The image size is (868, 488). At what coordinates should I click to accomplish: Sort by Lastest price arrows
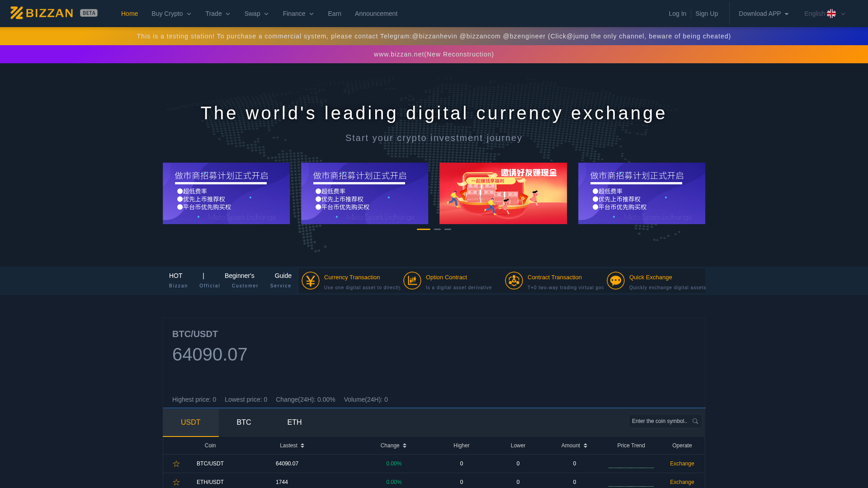click(x=302, y=446)
